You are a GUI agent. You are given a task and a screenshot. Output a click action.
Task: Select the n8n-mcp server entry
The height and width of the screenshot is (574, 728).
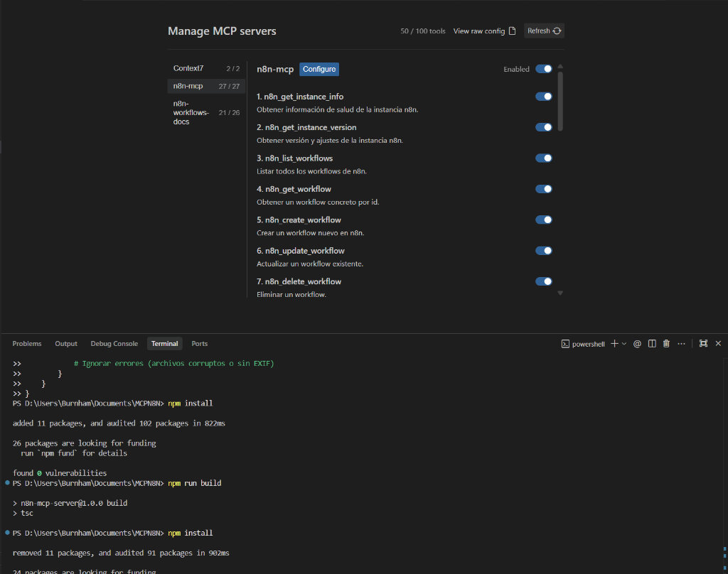point(206,86)
